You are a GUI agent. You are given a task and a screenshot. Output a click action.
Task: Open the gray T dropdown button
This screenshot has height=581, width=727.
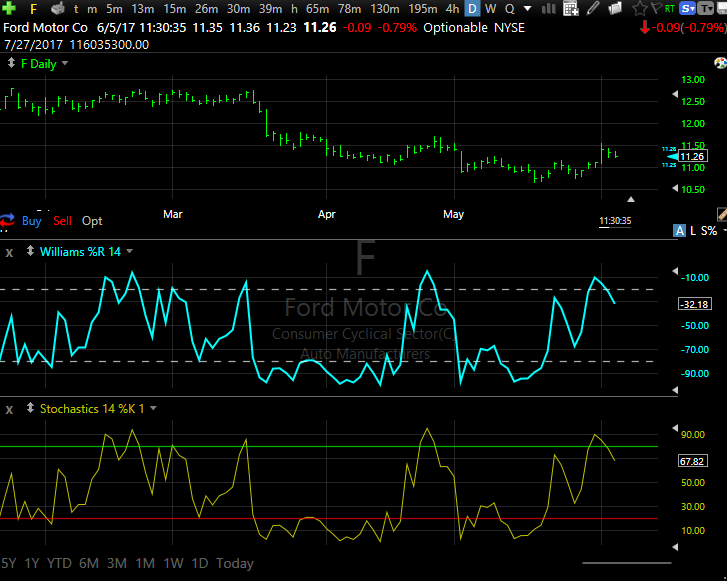pos(706,8)
